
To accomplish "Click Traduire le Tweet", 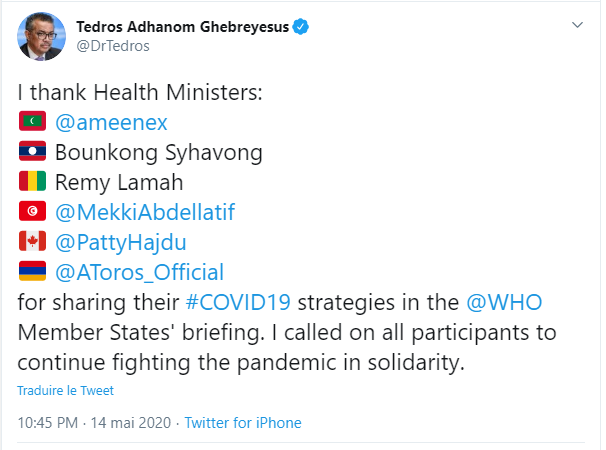I will pyautogui.click(x=65, y=390).
